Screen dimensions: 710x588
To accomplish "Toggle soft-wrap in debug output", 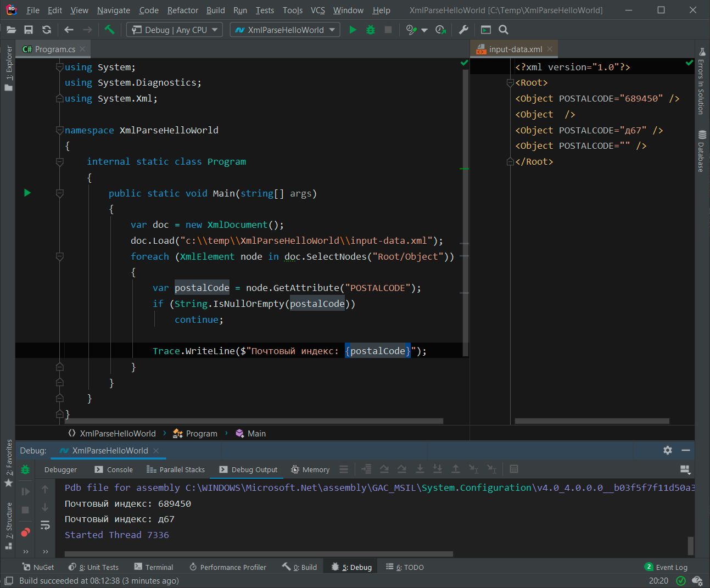I will (x=45, y=525).
